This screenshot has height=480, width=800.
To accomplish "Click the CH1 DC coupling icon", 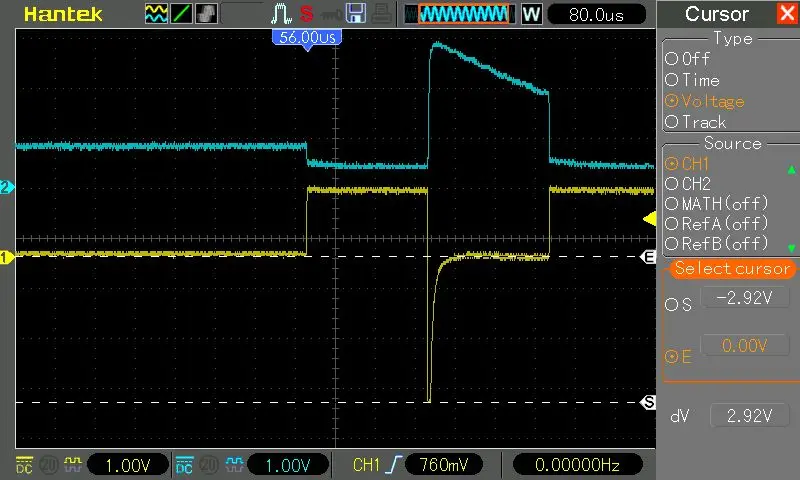I will [x=24, y=465].
